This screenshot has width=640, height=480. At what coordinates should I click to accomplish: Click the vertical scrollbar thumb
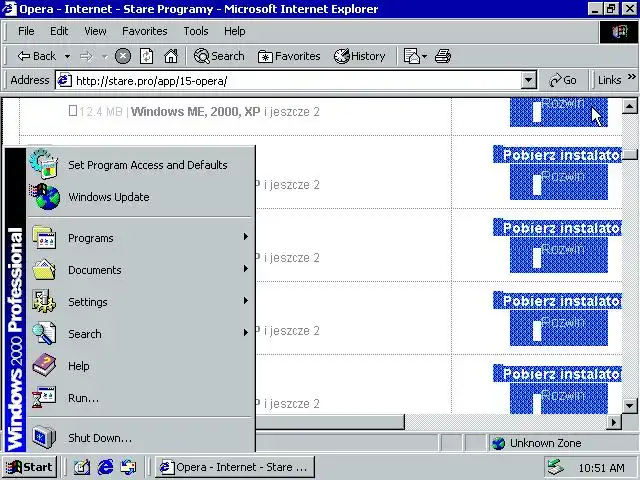[x=630, y=155]
